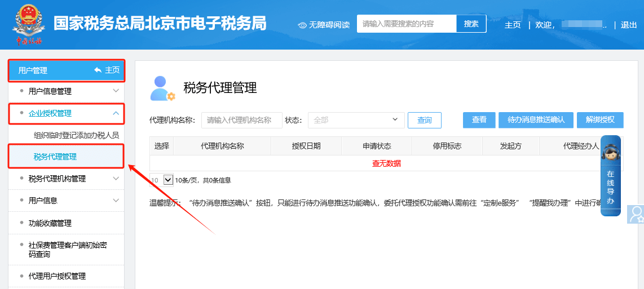The width and height of the screenshot is (644, 289).
Task: Open the 状态 status dropdown
Action: point(356,120)
